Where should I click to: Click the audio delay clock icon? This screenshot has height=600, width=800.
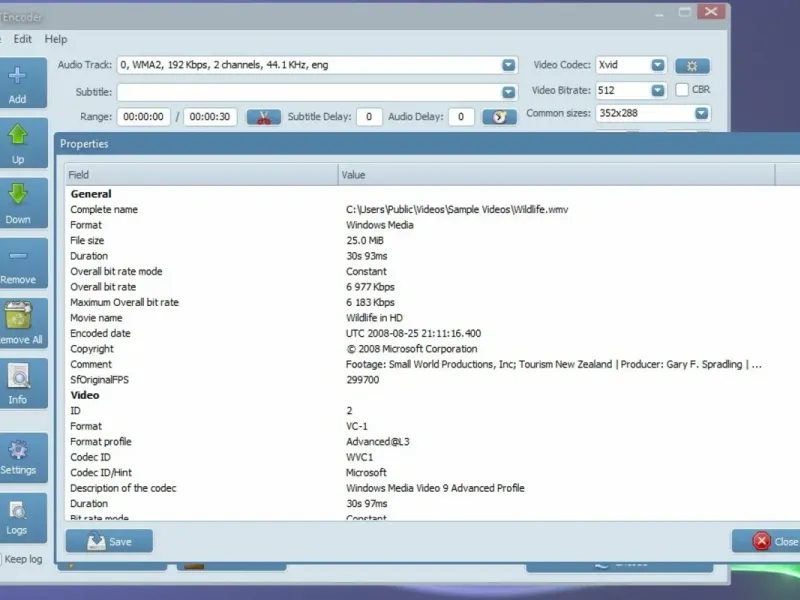[x=499, y=117]
